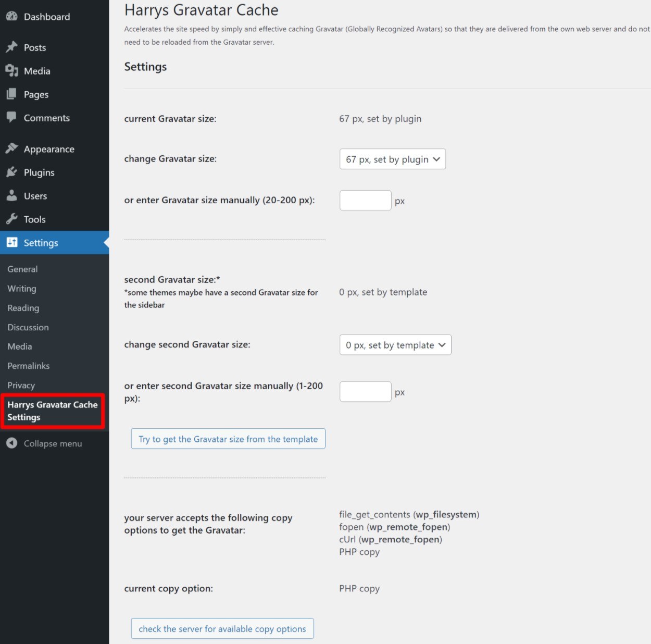Image resolution: width=651 pixels, height=644 pixels.
Task: Click the 'fopen (wp_remote_fopen)' line
Action: pyautogui.click(x=395, y=527)
